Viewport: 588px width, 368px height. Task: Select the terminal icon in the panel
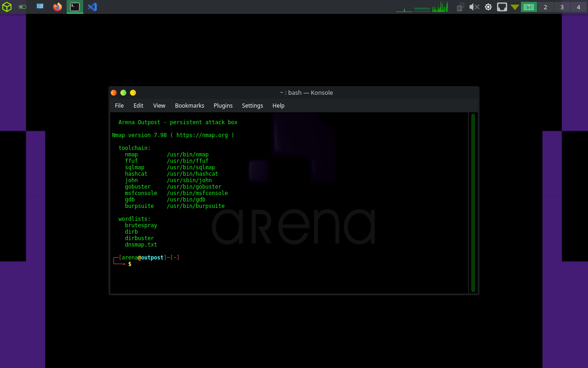(x=75, y=7)
